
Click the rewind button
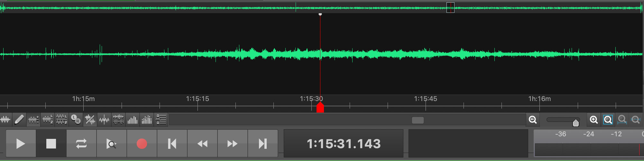tap(202, 144)
